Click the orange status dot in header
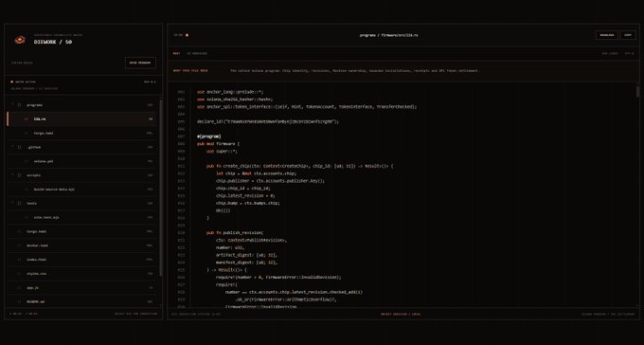Viewport: 644px width, 345px height. [x=187, y=35]
